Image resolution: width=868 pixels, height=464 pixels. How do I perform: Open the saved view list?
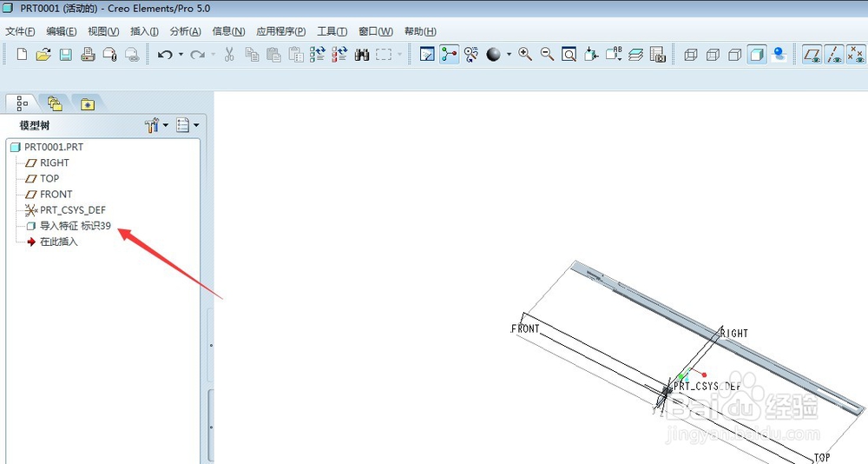pyautogui.click(x=614, y=55)
